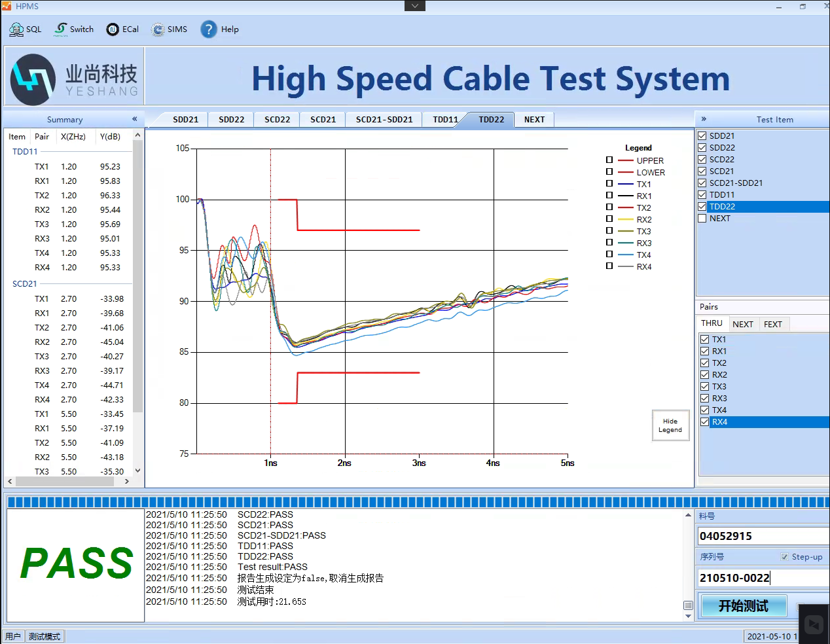Uncheck RX4 in Pairs list
Image resolution: width=830 pixels, height=644 pixels.
point(705,422)
